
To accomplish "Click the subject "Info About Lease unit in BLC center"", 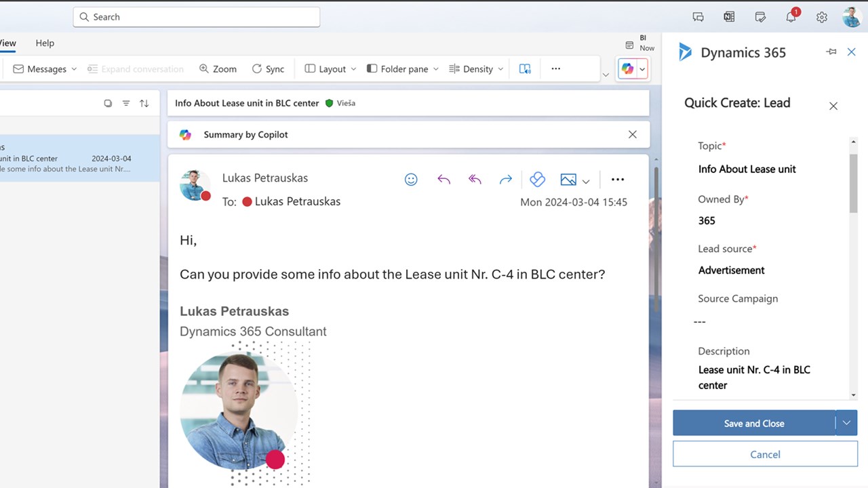I will (x=247, y=103).
